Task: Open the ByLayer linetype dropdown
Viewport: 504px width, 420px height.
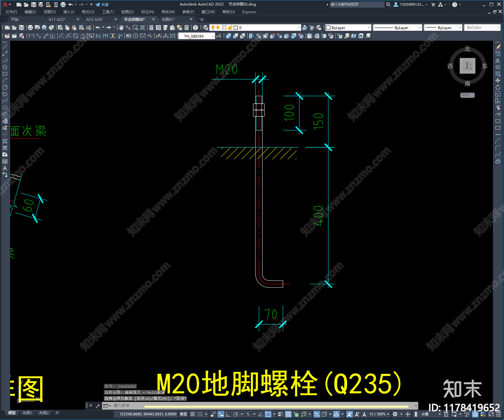Action: [398, 28]
